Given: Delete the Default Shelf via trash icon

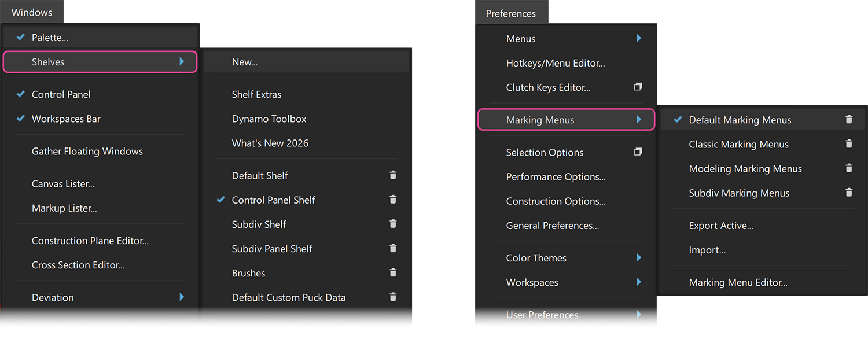Looking at the screenshot, I should pyautogui.click(x=393, y=175).
